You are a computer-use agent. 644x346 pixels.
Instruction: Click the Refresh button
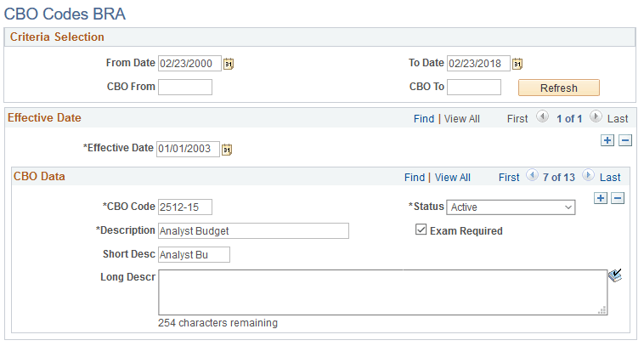[558, 88]
